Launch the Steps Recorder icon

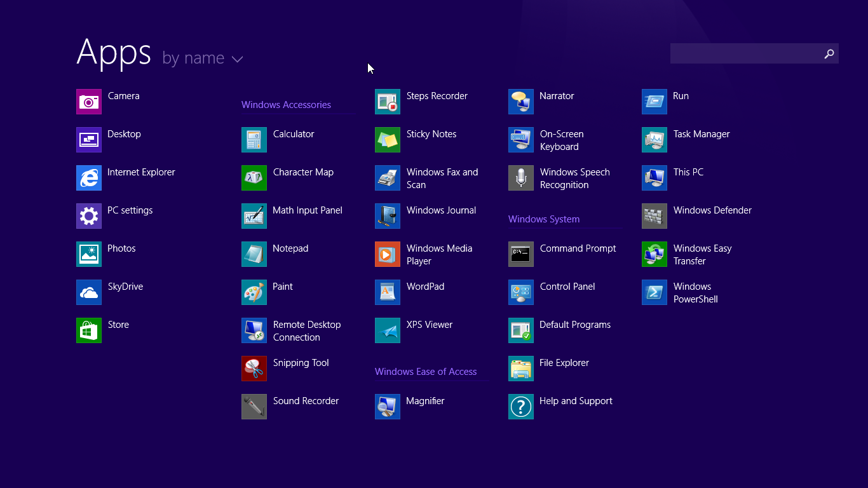[388, 102]
